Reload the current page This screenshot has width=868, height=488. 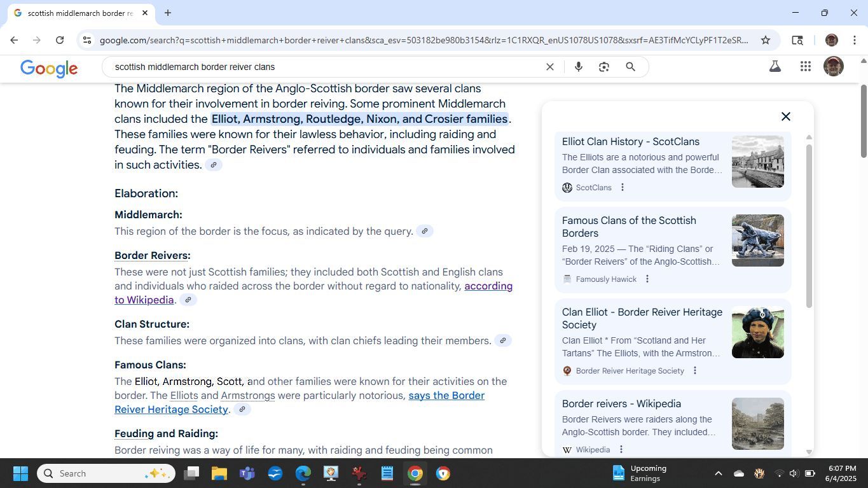60,40
